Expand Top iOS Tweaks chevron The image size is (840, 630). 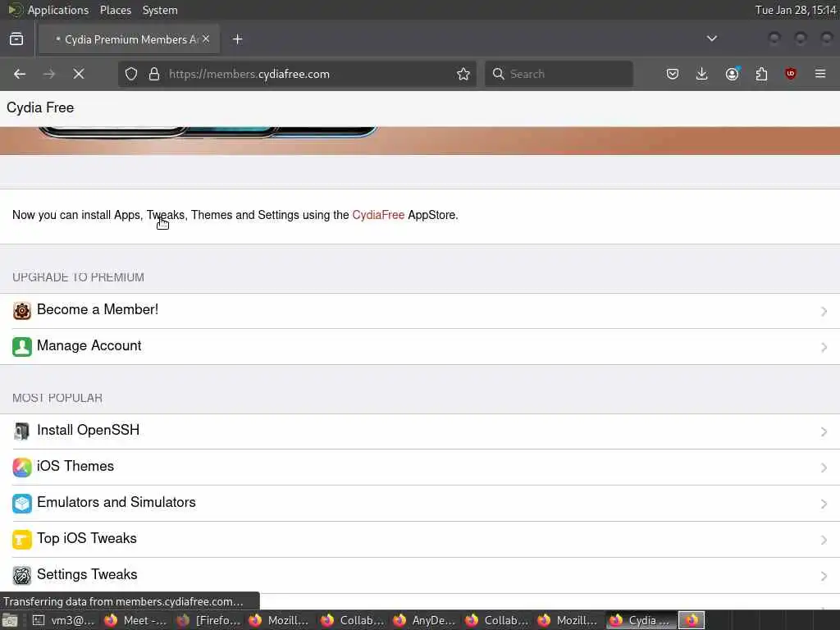tap(824, 540)
